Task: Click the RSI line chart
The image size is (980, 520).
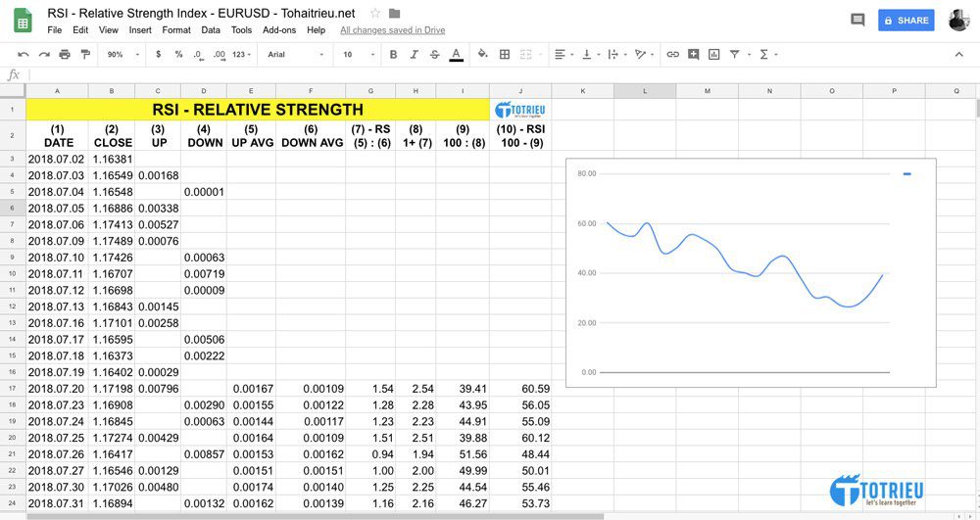Action: tap(751, 272)
